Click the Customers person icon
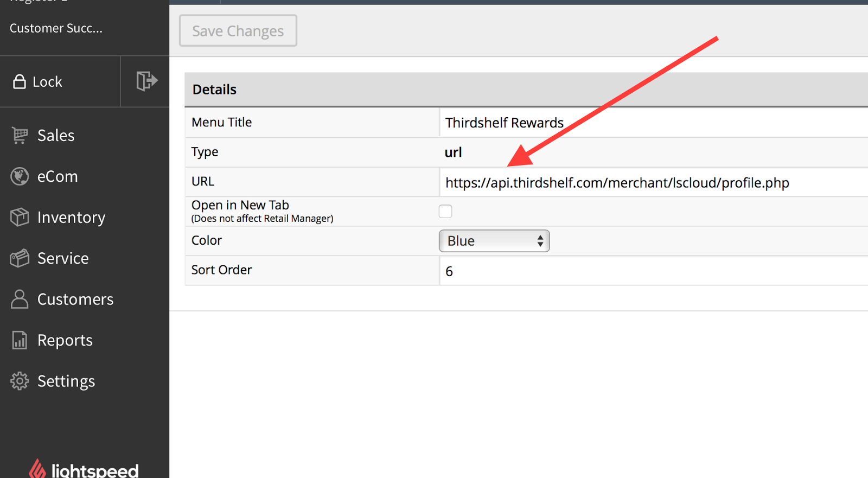The image size is (868, 478). click(x=20, y=299)
